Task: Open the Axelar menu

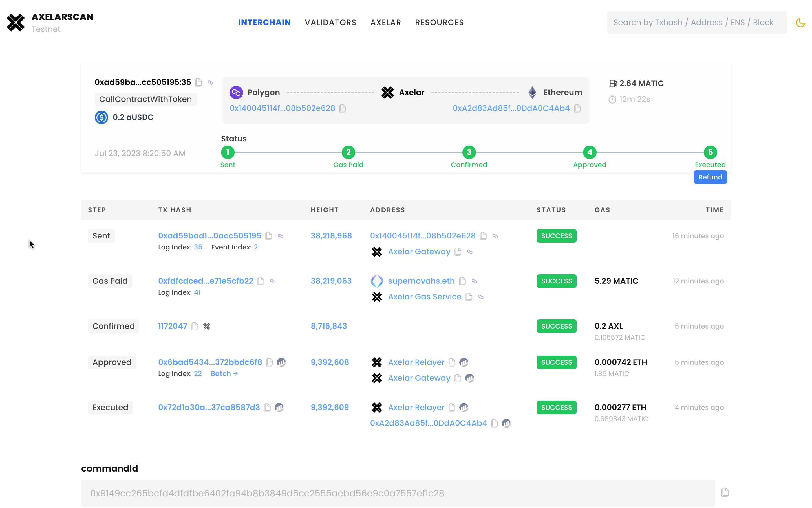Action: (x=386, y=23)
